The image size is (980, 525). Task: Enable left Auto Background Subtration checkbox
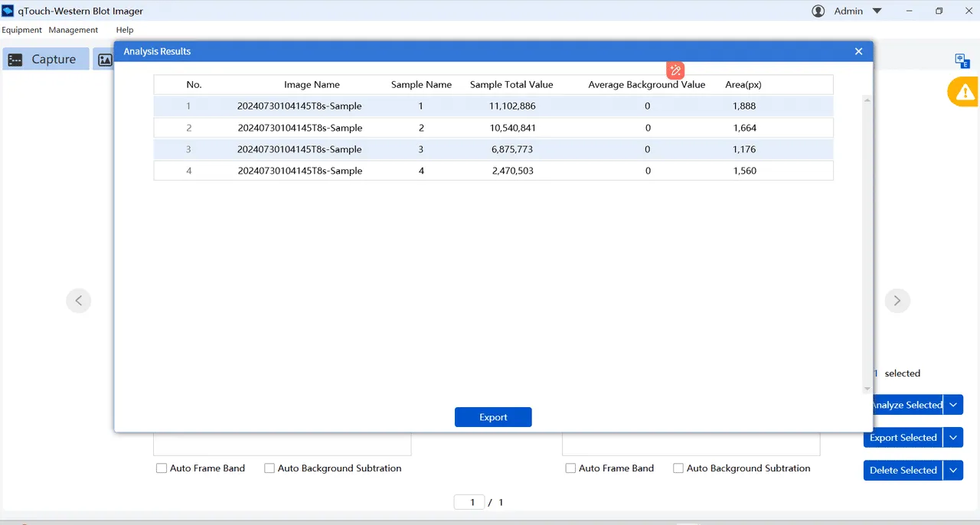click(269, 468)
